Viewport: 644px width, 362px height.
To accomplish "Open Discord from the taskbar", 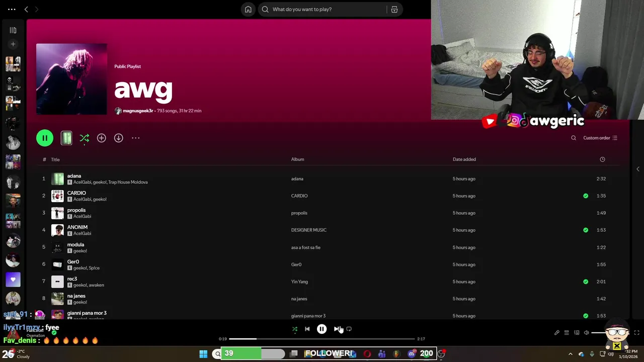I will coord(412,354).
